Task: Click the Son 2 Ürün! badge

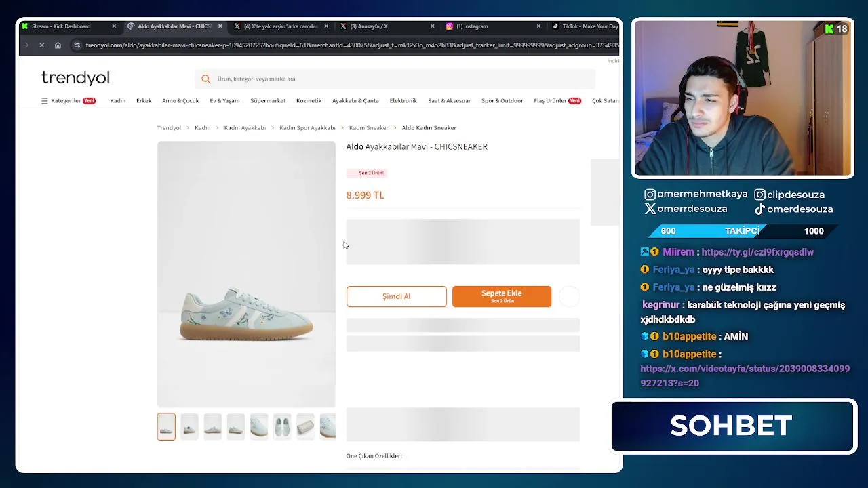Action: [367, 173]
